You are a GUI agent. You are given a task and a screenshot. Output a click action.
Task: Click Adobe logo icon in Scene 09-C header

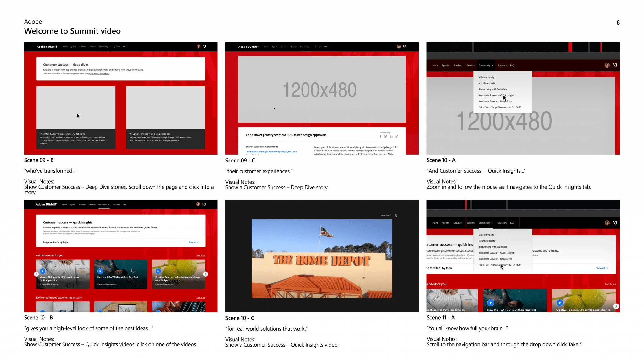tap(405, 47)
